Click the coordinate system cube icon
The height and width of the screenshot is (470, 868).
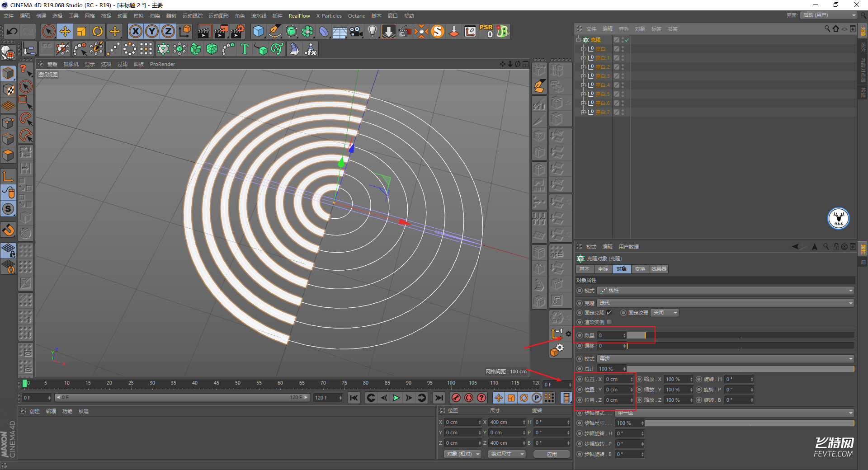(184, 31)
